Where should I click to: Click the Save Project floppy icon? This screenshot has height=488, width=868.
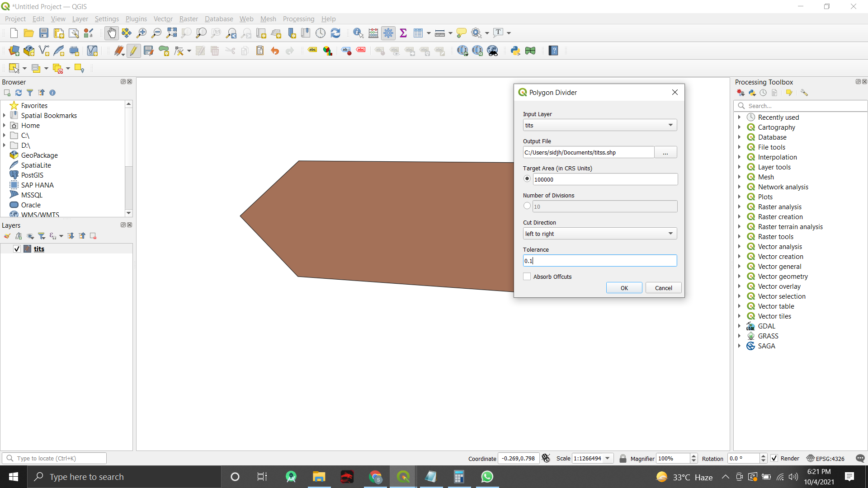44,33
